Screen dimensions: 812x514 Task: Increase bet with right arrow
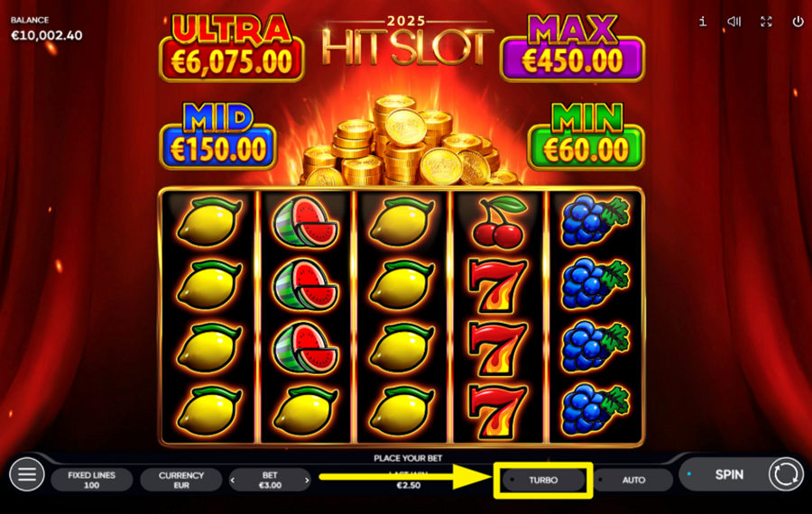307,481
